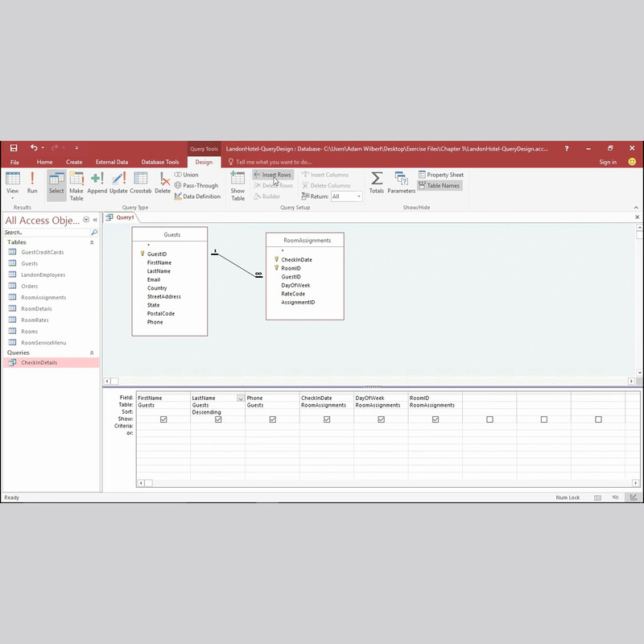This screenshot has width=644, height=644.
Task: Collapse the navigation pane with shutter button
Action: pyautogui.click(x=95, y=220)
